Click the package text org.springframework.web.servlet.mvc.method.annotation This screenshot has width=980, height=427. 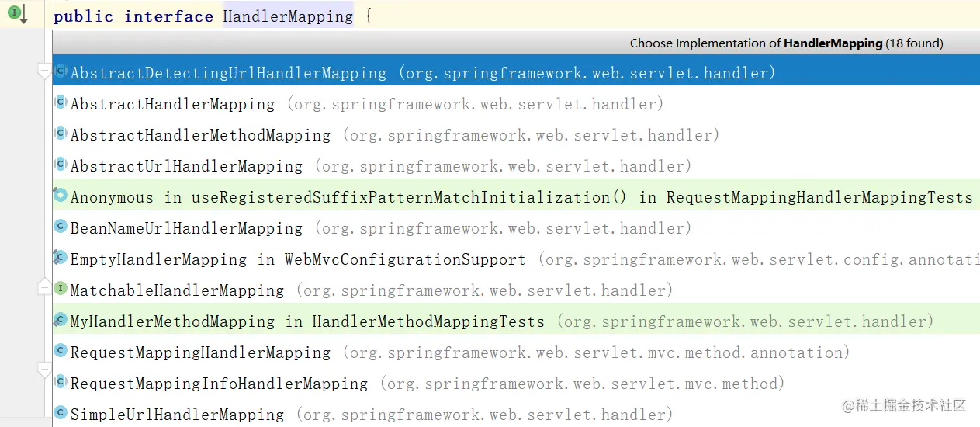click(x=596, y=352)
